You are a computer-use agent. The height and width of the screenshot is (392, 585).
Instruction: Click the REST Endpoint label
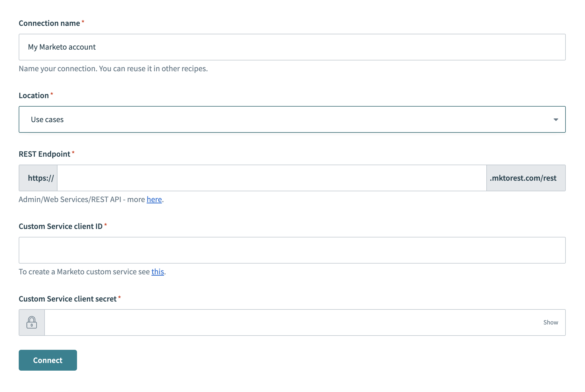[45, 154]
